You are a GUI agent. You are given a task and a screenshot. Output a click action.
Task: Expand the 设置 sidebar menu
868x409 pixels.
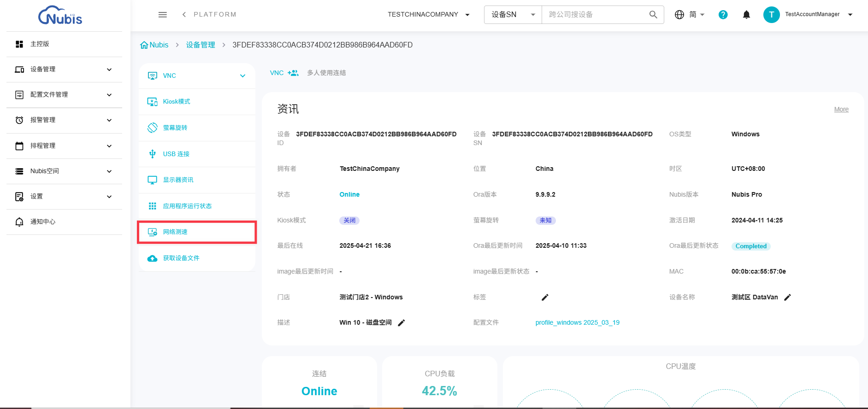pos(109,197)
